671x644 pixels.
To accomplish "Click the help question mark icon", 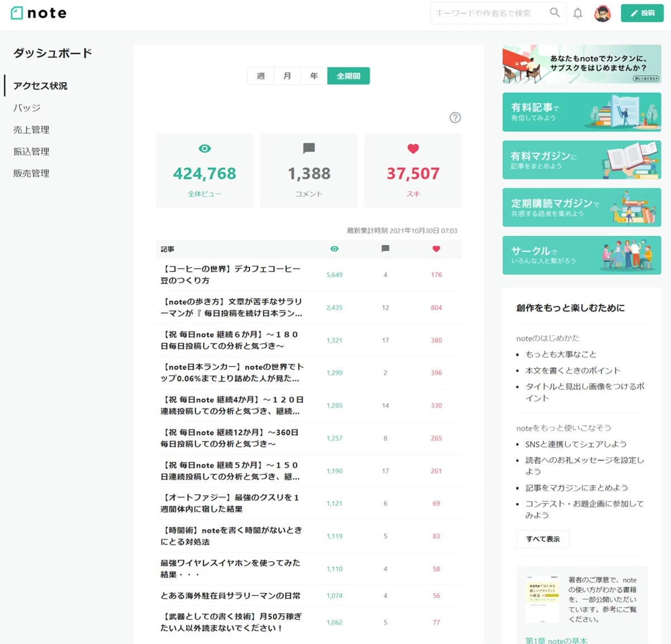I will [455, 117].
